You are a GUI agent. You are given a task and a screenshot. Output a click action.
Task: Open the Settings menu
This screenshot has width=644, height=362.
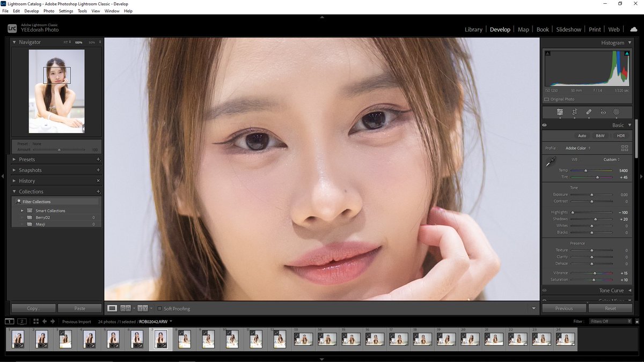point(66,11)
